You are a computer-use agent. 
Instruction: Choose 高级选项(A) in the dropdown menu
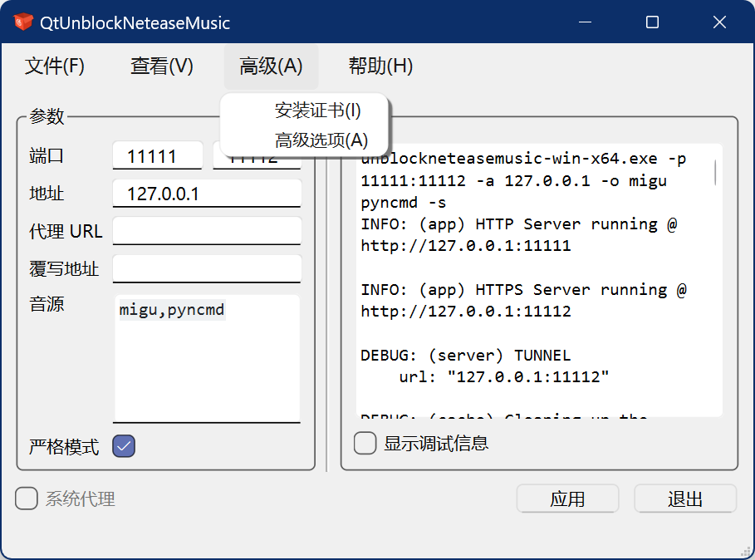(x=321, y=140)
